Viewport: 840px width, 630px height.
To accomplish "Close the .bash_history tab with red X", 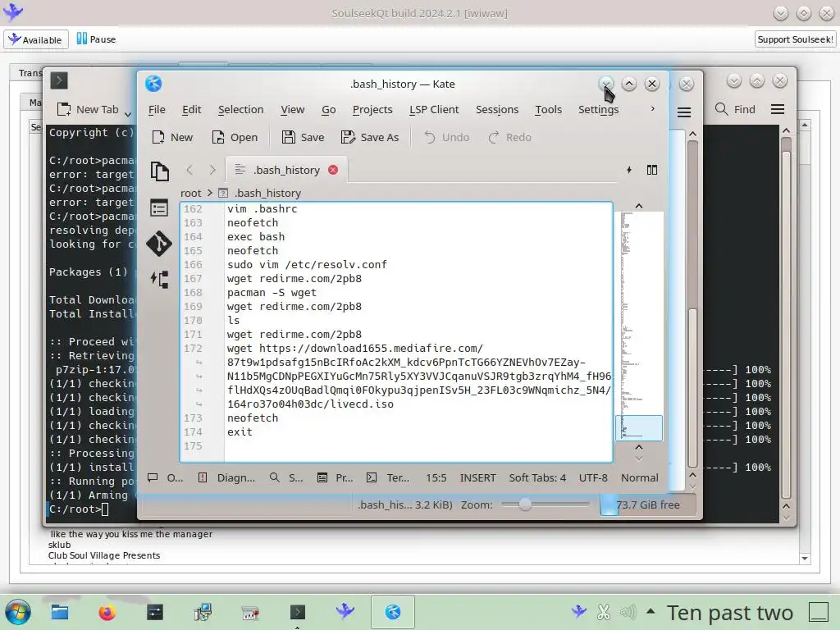I will [x=333, y=170].
